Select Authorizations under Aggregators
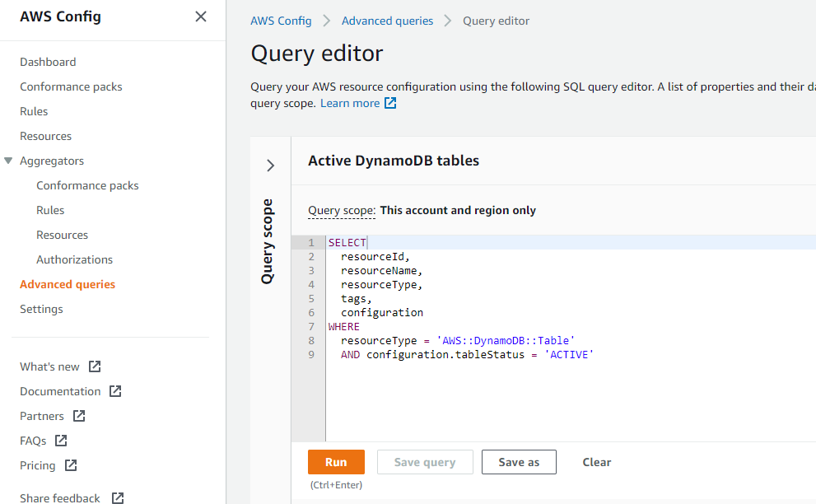 [74, 259]
